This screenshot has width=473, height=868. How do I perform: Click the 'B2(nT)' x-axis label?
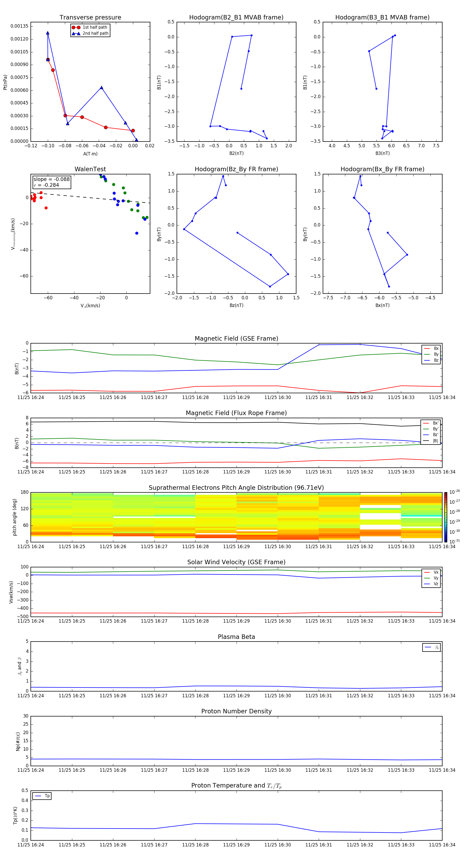(x=236, y=153)
